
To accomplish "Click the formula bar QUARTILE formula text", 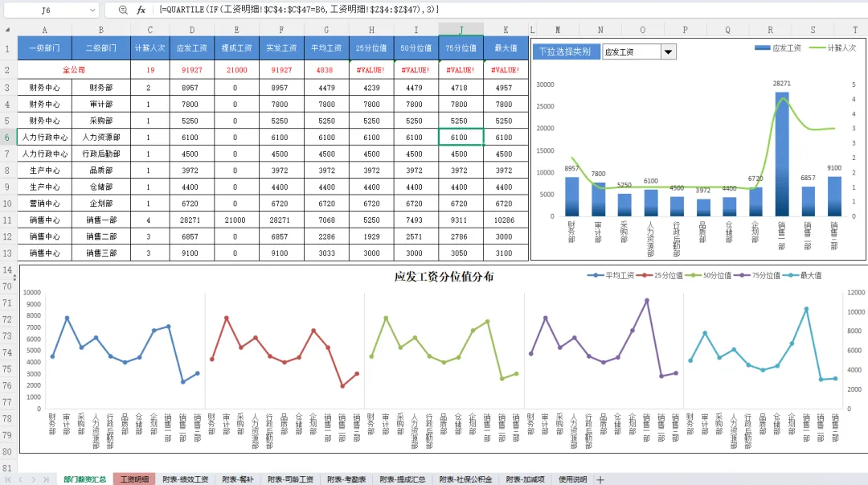I will coord(299,10).
